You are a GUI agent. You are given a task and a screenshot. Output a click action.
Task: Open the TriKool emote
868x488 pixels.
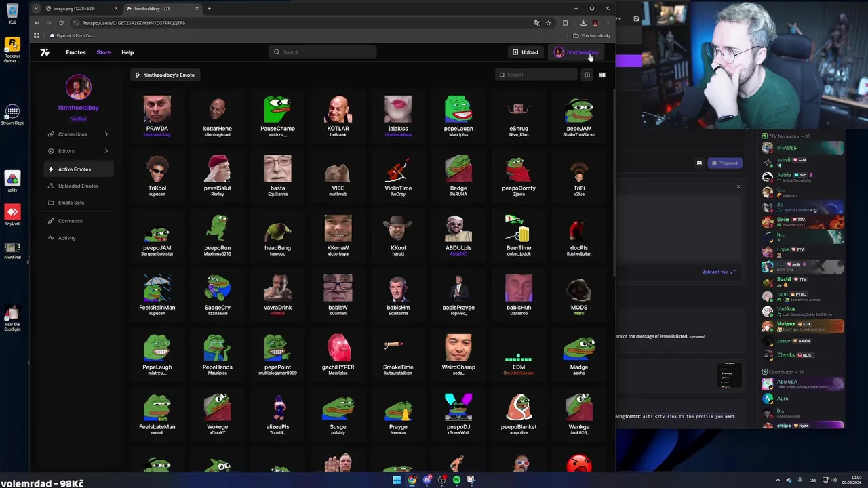point(157,176)
